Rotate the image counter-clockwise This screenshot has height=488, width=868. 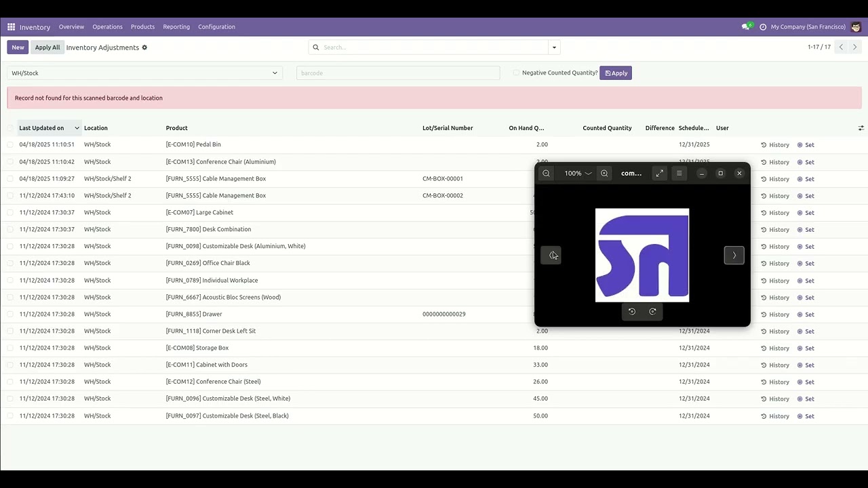632,312
